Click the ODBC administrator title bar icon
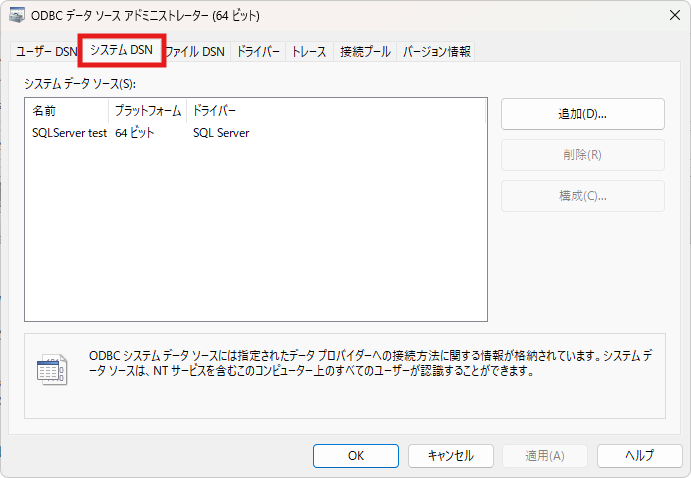This screenshot has height=478, width=691. tap(17, 15)
